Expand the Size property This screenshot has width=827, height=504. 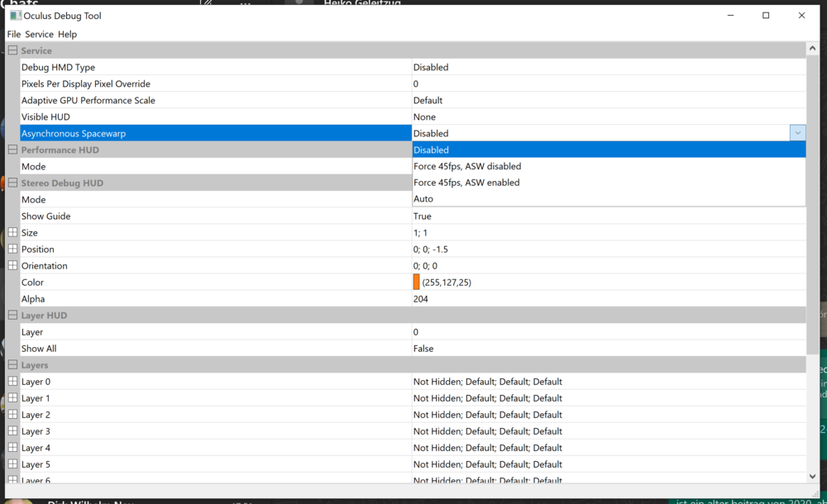point(12,232)
